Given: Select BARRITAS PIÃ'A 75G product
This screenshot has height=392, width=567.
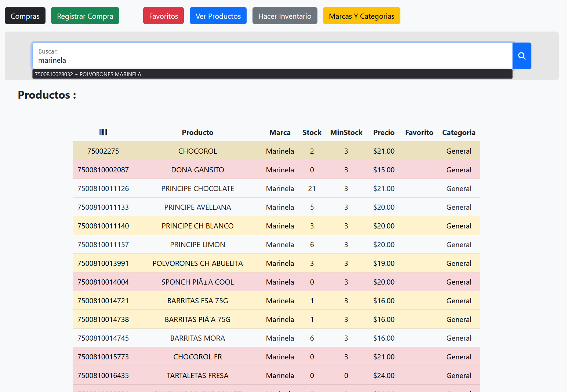Looking at the screenshot, I should point(197,319).
